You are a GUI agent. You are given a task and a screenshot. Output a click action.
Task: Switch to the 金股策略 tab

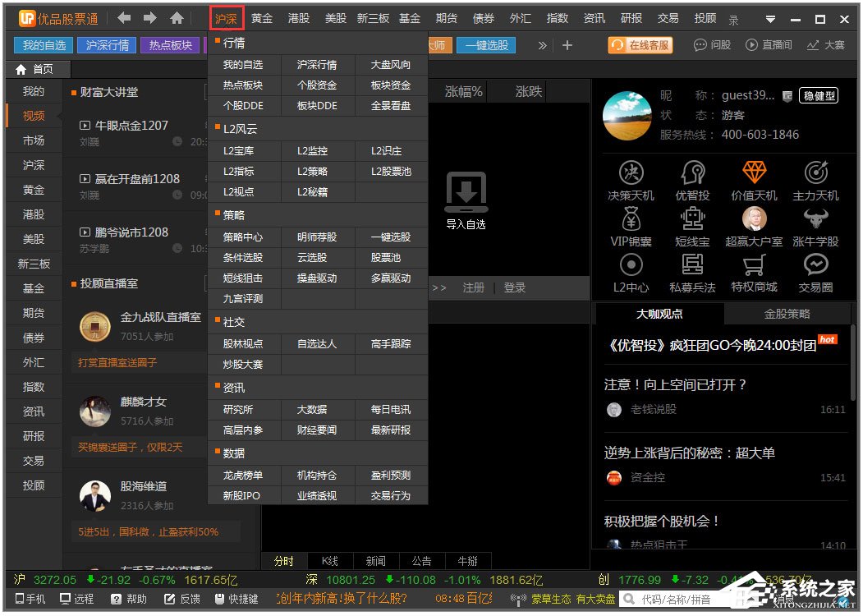tap(787, 314)
